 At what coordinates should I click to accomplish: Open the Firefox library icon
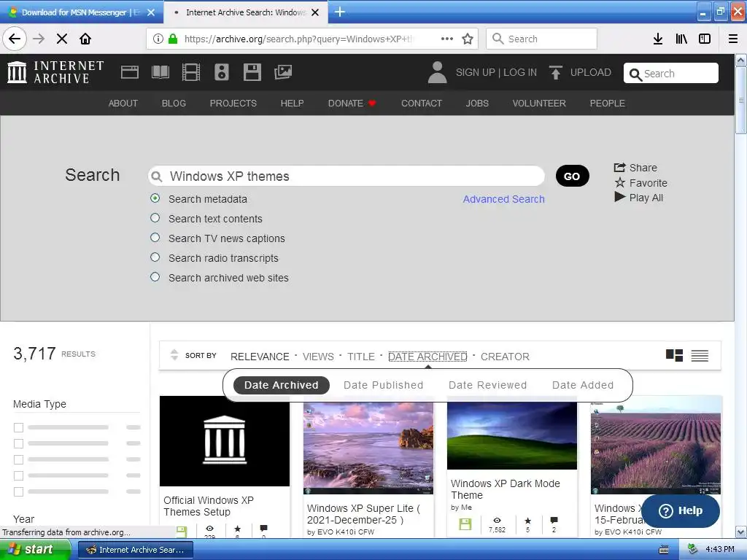click(x=681, y=39)
